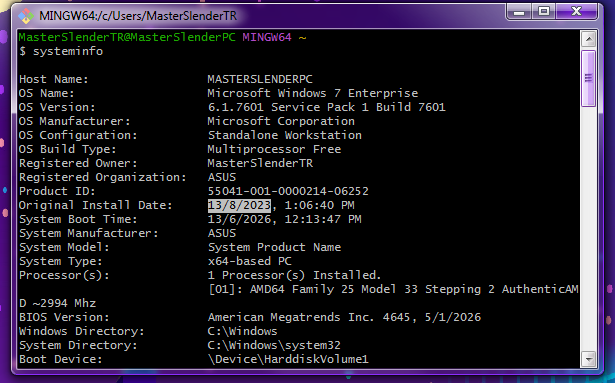Viewport: 615px width, 383px height.
Task: Click the label Processor(s):
Action: tap(64, 275)
